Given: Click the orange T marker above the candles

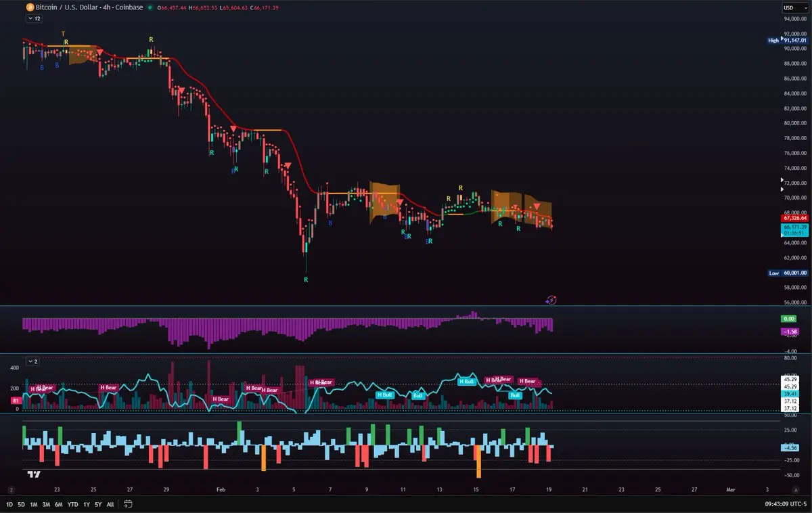Looking at the screenshot, I should (63, 33).
